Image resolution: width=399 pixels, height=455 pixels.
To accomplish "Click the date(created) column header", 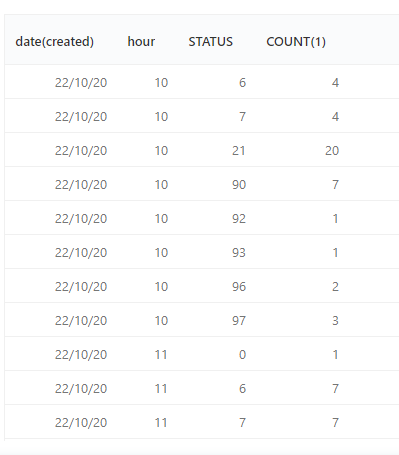I will pyautogui.click(x=55, y=42).
